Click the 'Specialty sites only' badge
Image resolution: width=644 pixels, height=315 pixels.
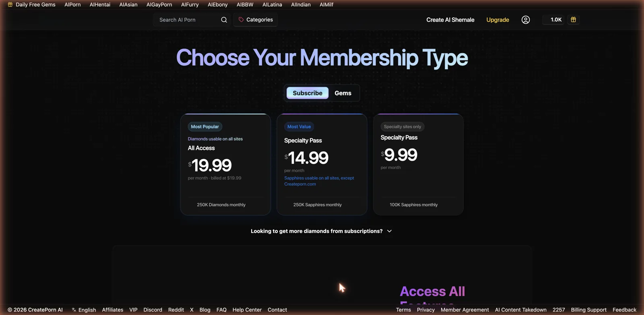402,127
